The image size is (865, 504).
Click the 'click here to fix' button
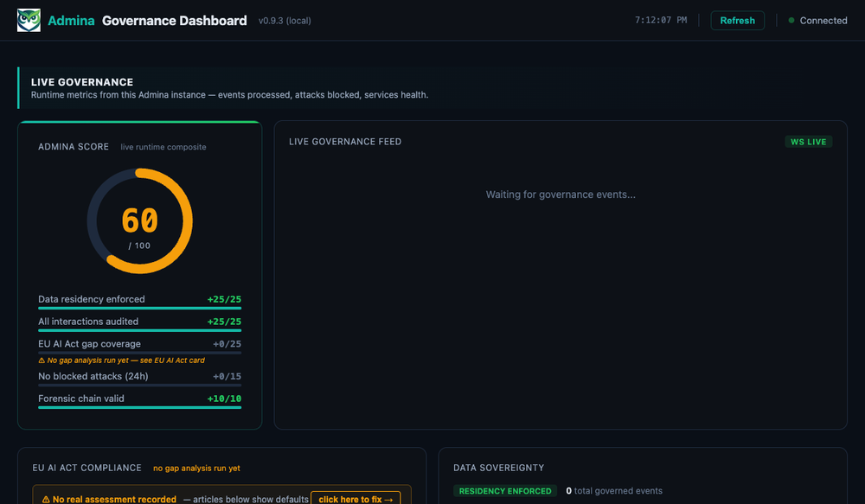point(356,499)
